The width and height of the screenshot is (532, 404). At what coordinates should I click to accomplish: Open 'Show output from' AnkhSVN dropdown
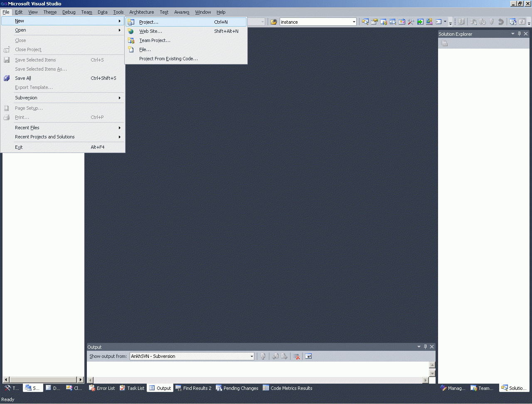point(251,356)
